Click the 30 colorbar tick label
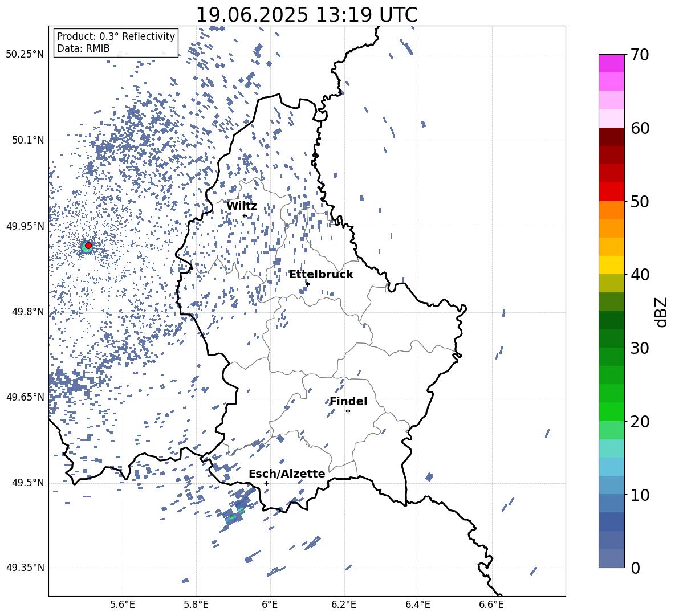Image resolution: width=675 pixels, height=616 pixels. [640, 348]
